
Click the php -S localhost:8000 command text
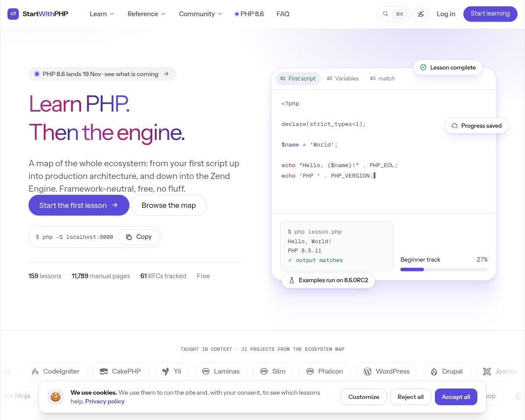tap(74, 237)
